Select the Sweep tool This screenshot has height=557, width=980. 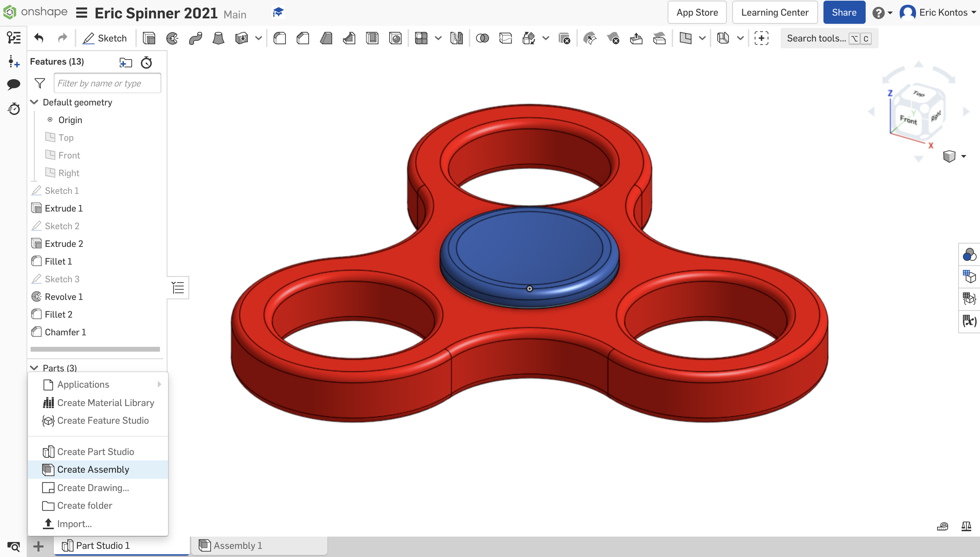tap(196, 38)
